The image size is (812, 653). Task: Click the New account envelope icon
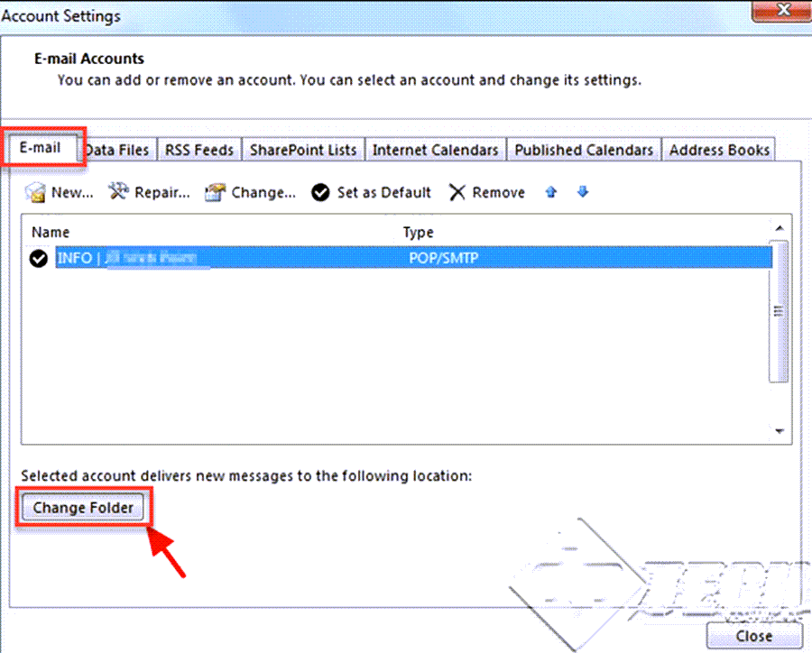[x=35, y=193]
